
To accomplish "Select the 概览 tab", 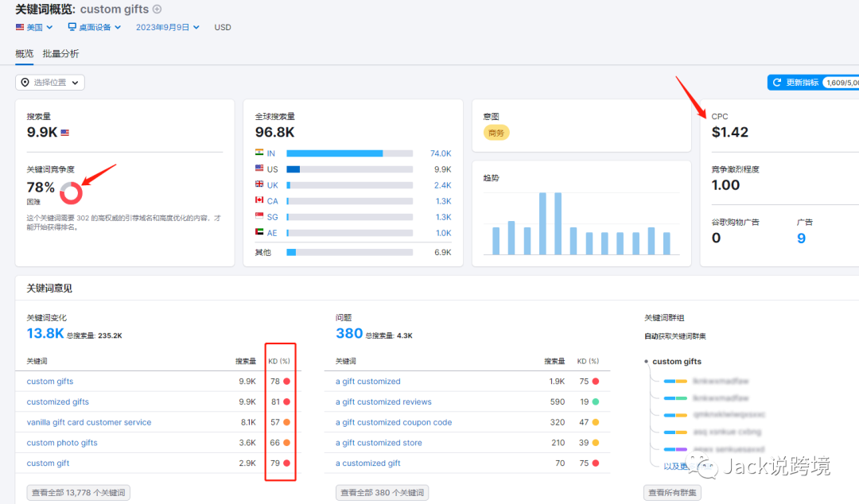I will pos(24,54).
